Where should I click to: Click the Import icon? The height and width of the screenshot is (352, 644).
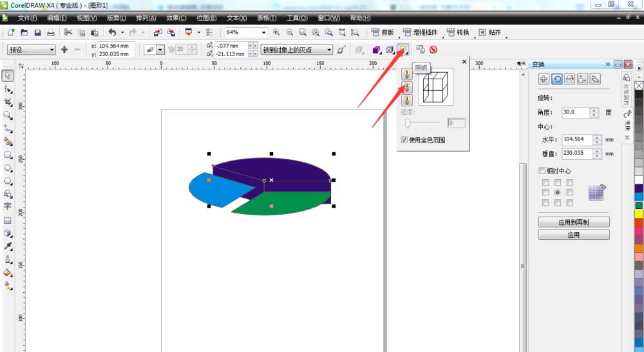point(158,32)
